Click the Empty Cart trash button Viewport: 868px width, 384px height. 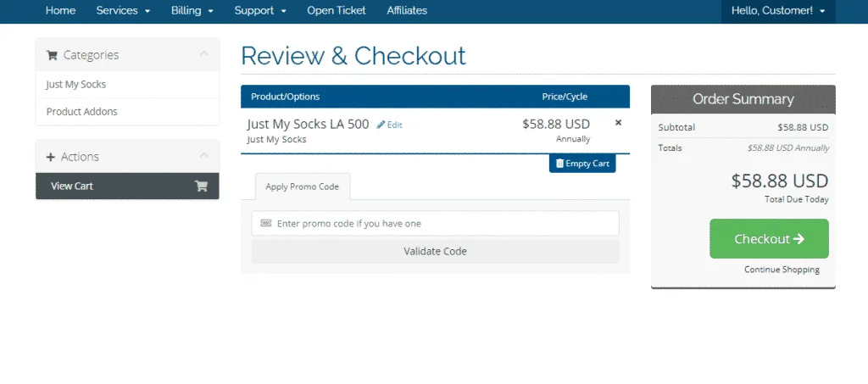(582, 164)
